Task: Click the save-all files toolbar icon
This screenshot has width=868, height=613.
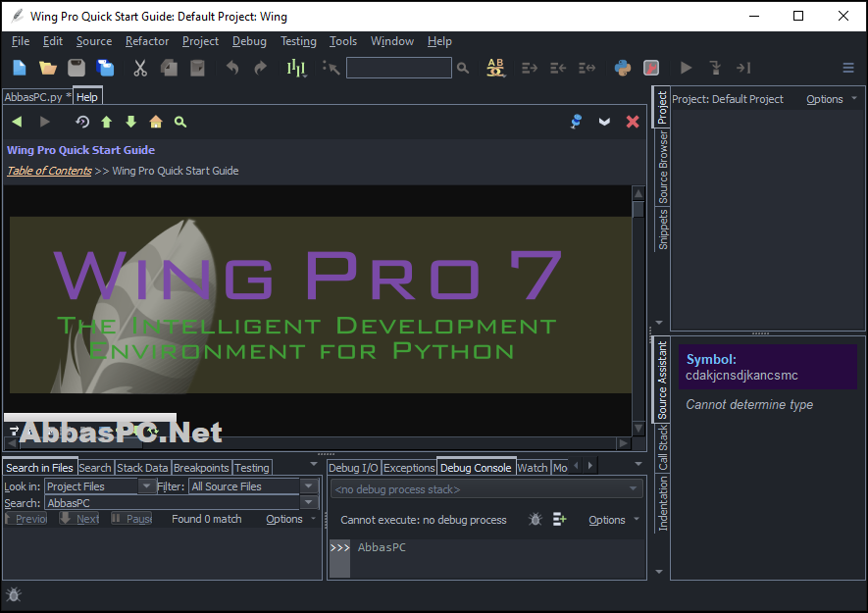Action: pos(105,68)
